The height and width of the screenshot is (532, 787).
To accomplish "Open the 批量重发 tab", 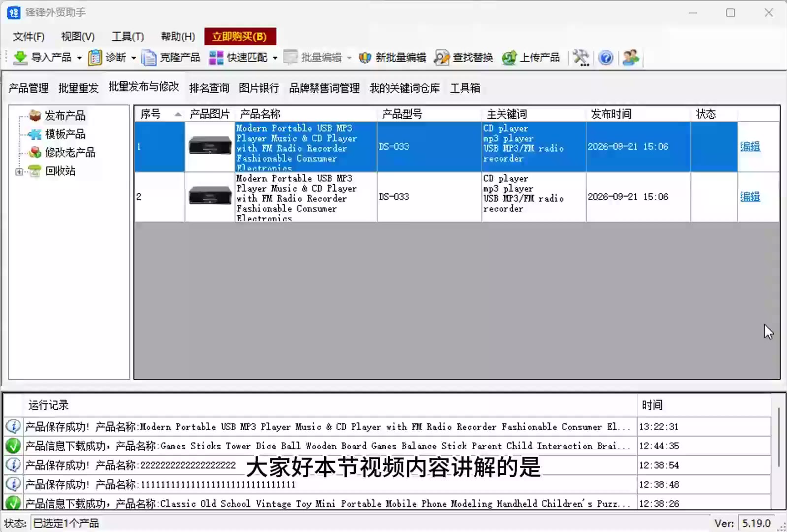I will coord(79,88).
